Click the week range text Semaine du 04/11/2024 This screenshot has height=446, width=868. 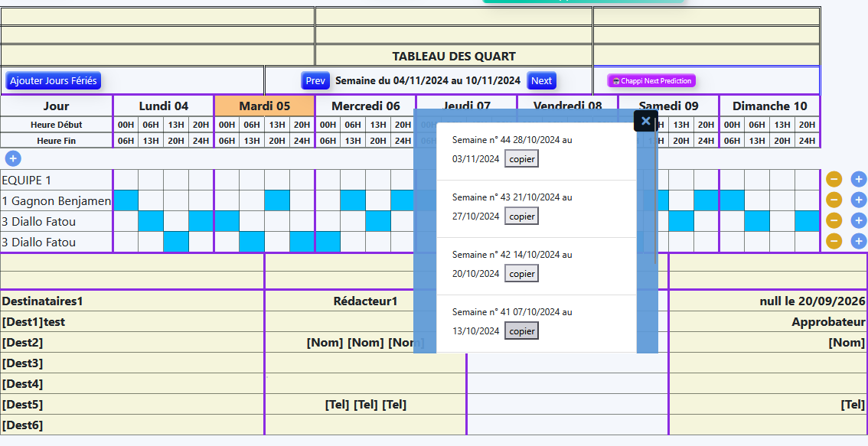coord(428,81)
